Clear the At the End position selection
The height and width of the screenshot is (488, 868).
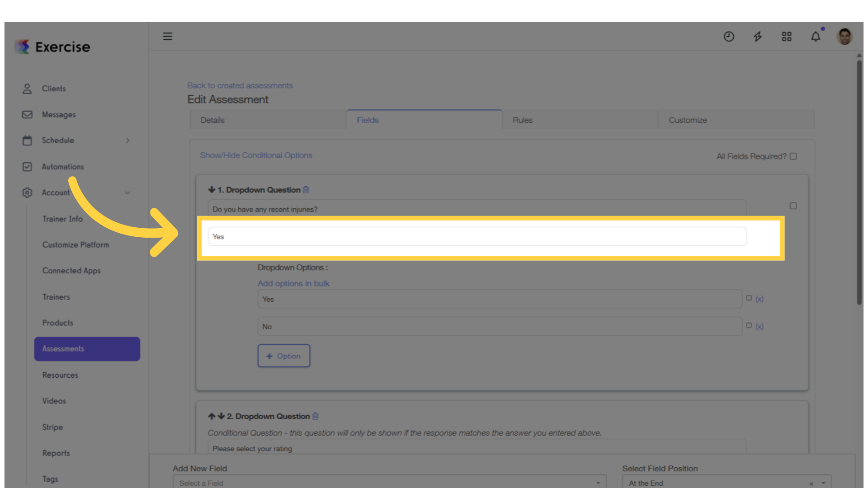[x=811, y=483]
